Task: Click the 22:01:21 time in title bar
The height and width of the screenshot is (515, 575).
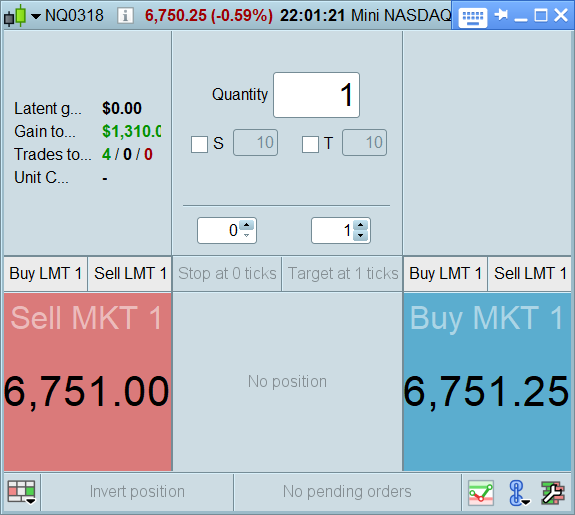Action: (x=312, y=15)
